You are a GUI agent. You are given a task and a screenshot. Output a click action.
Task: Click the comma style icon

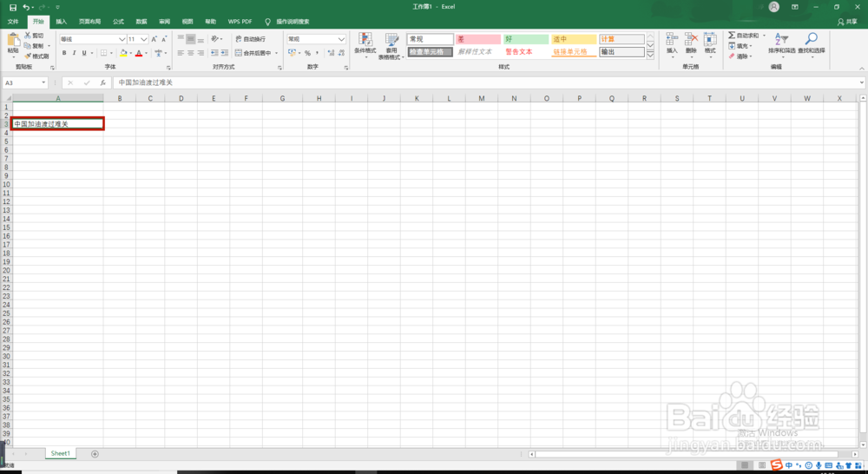click(317, 53)
